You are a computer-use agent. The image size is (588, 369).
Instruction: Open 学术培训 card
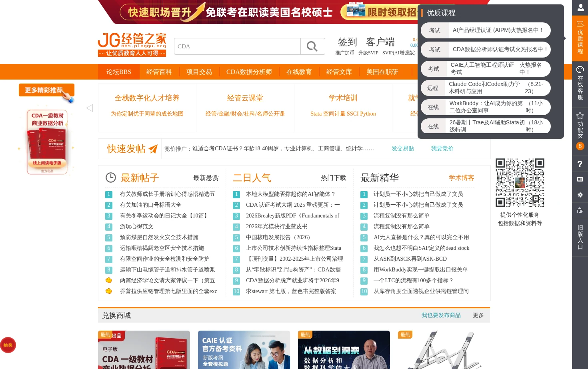coord(343,108)
